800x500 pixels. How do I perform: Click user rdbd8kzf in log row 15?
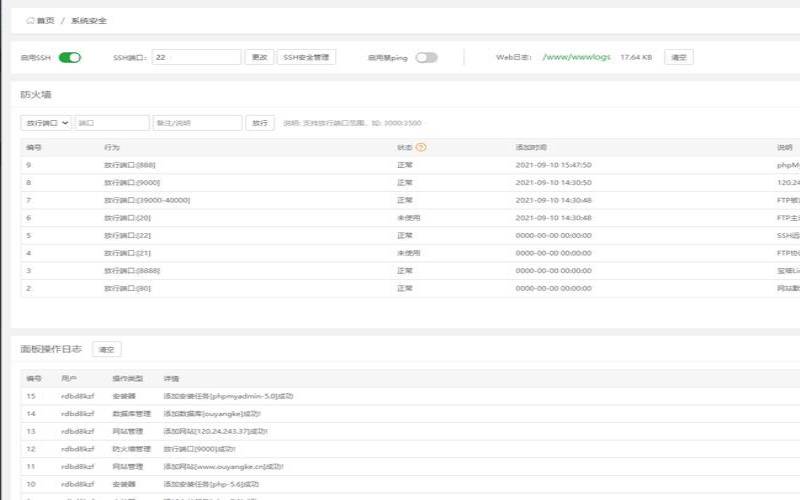coord(78,396)
